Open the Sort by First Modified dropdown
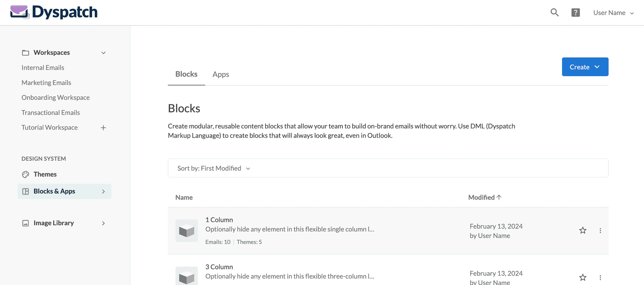The height and width of the screenshot is (285, 644). [213, 168]
